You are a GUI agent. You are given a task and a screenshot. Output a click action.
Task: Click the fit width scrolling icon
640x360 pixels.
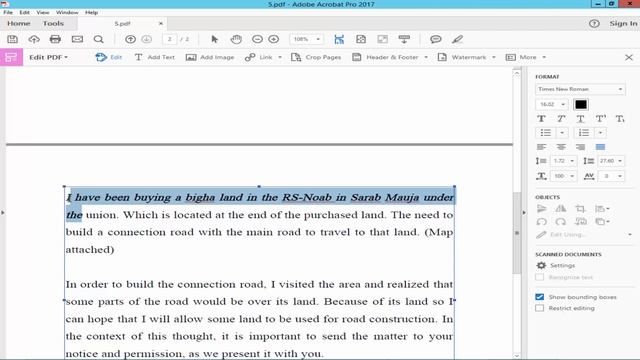339,39
